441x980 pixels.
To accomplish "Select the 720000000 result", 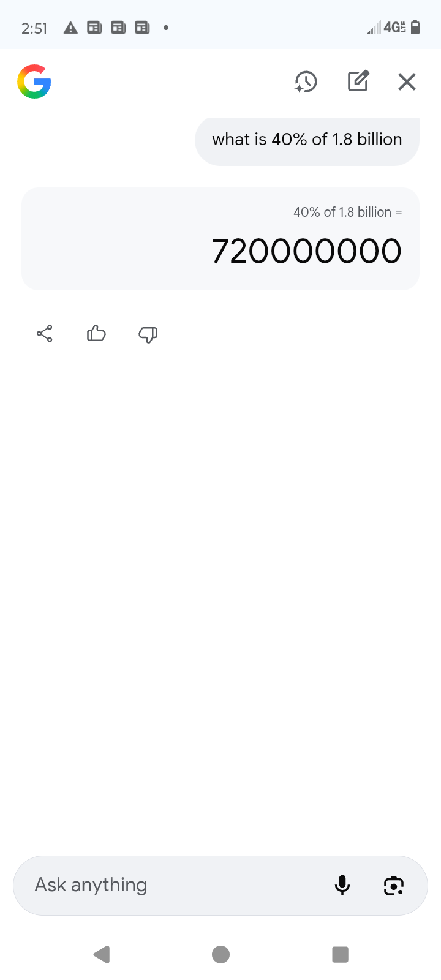I will [306, 250].
